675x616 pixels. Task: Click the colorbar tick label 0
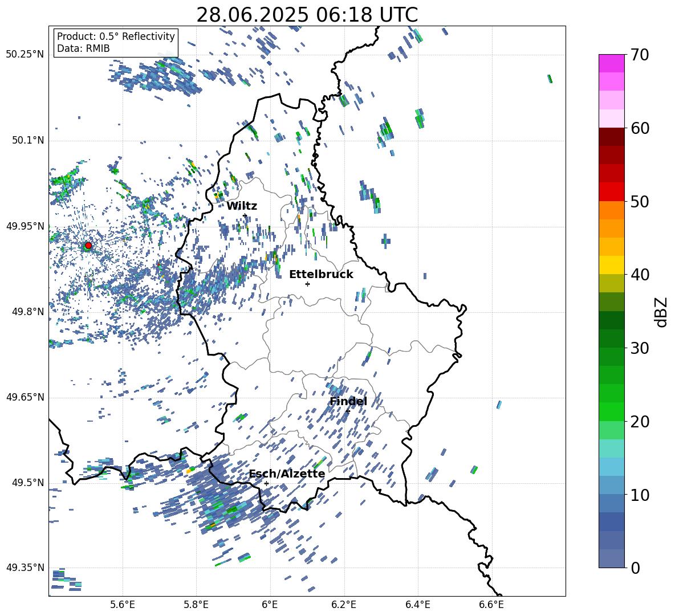(635, 568)
